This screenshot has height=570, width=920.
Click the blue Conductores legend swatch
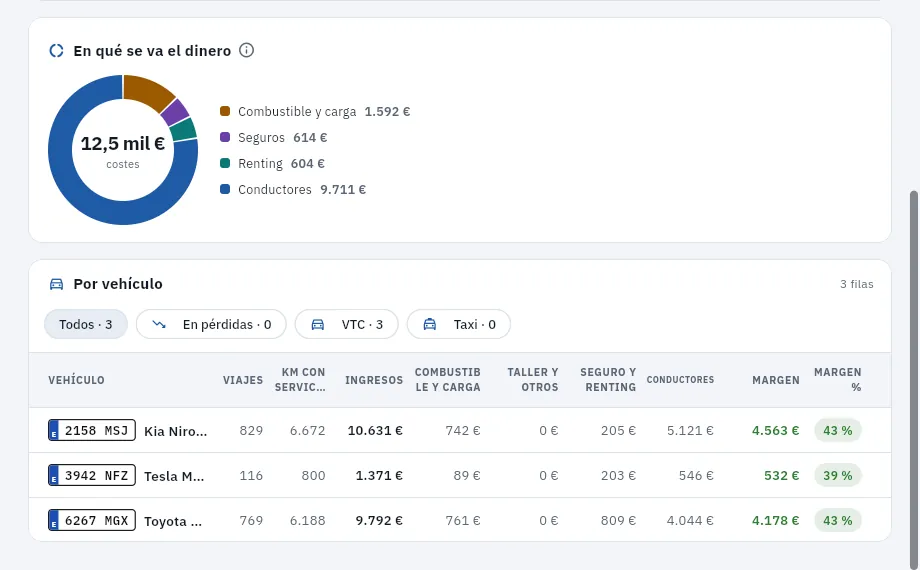click(225, 189)
